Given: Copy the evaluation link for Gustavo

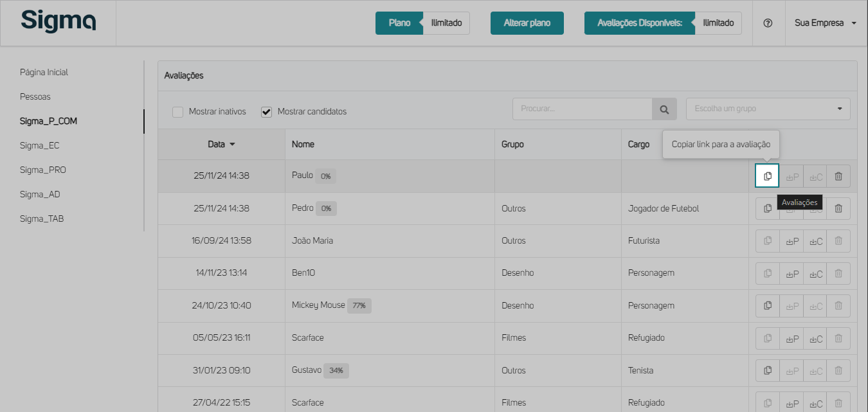Looking at the screenshot, I should click(x=767, y=371).
